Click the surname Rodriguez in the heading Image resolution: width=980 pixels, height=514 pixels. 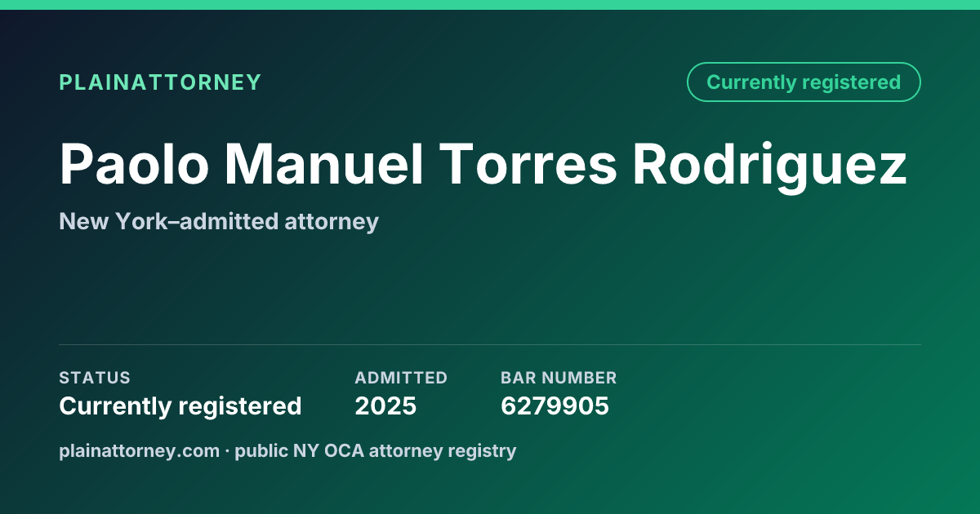(x=770, y=164)
